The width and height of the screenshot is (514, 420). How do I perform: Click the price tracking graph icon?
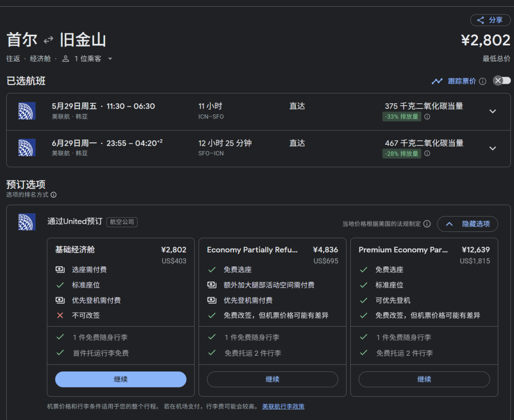click(437, 81)
